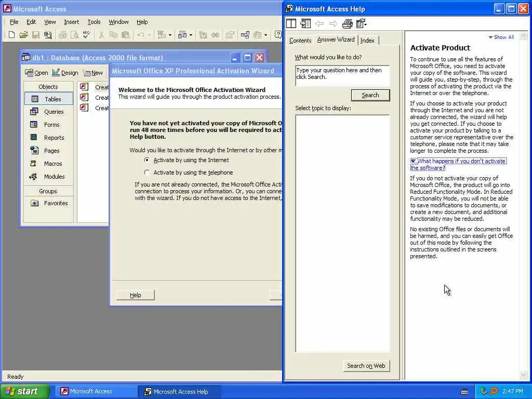Click the Microsoft Access Help question icon
The image size is (532, 399).
pos(278,35)
